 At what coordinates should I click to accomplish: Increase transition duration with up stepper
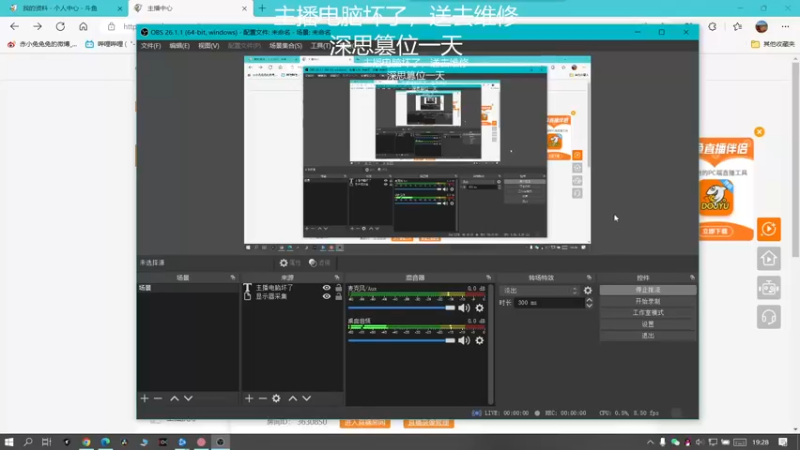click(x=589, y=301)
